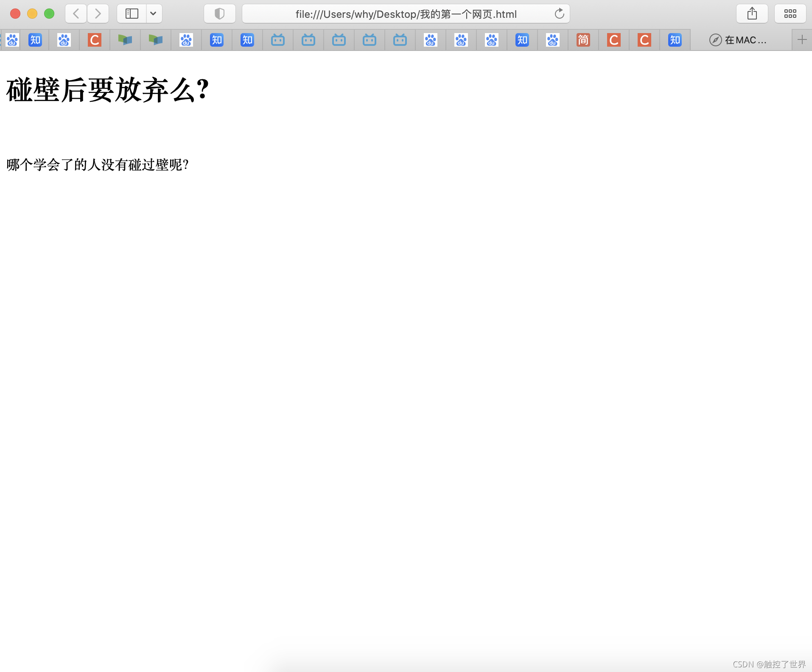Open the sidebar options dropdown chevron
Image resolution: width=812 pixels, height=672 pixels.
coord(154,14)
